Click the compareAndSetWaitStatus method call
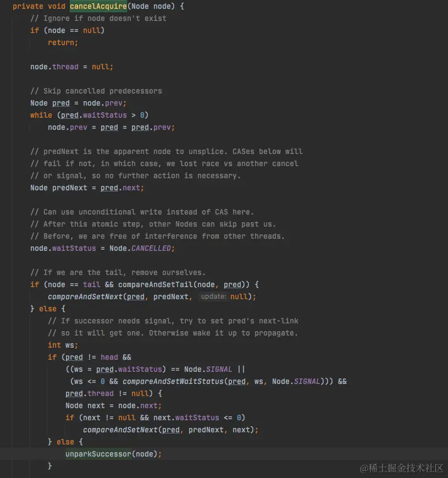 coord(173,381)
